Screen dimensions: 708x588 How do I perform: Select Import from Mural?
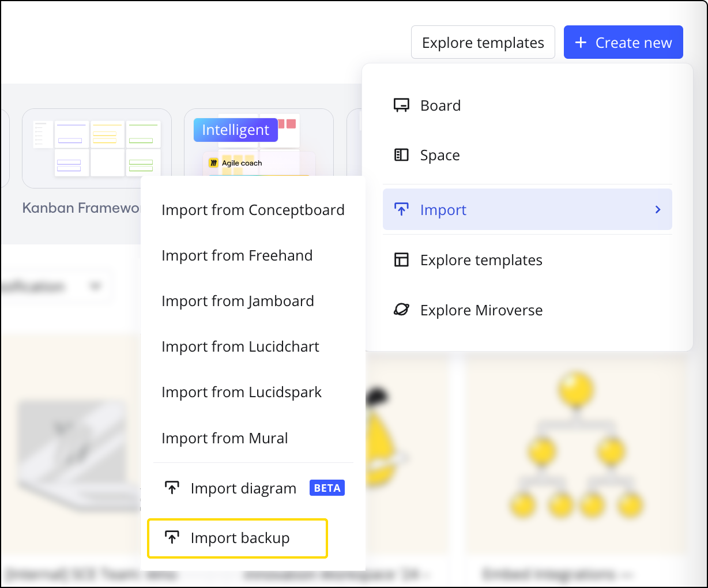tap(224, 438)
